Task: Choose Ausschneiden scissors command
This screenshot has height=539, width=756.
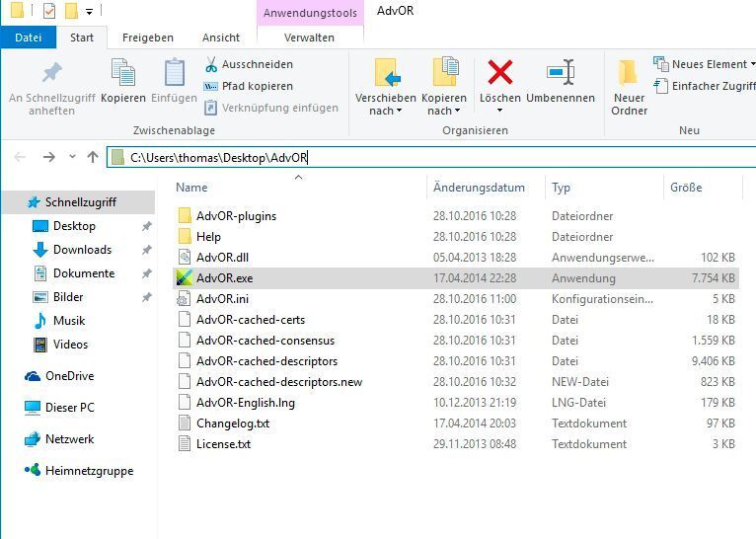Action: pyautogui.click(x=249, y=64)
